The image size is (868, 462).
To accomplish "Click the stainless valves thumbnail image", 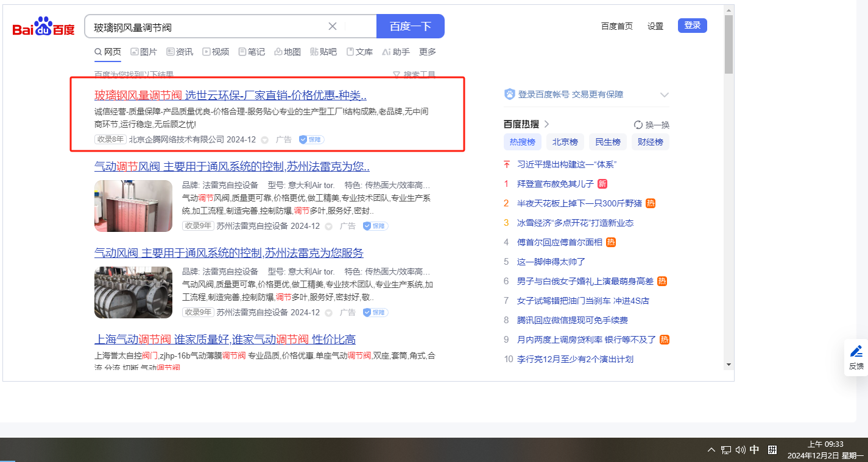I will [x=133, y=292].
